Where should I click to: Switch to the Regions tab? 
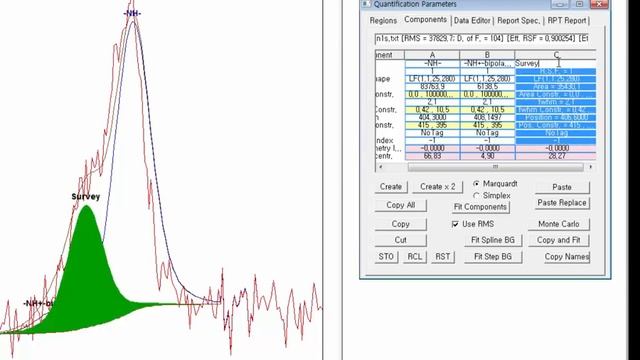383,20
